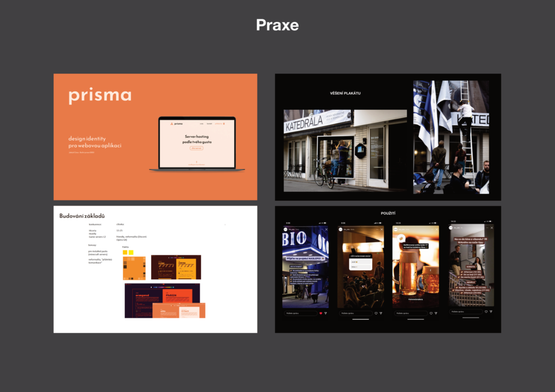Close the beer glasses story
Viewport: 555px width, 392px height.
click(436, 230)
